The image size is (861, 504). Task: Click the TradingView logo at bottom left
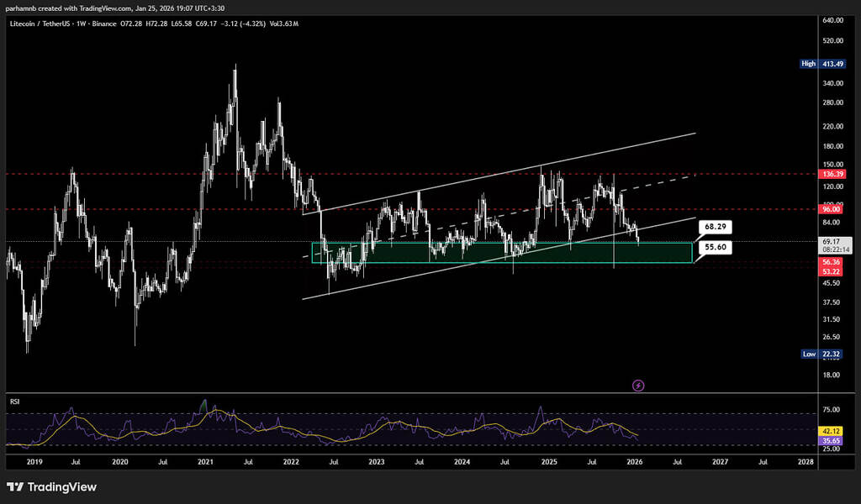pos(51,487)
